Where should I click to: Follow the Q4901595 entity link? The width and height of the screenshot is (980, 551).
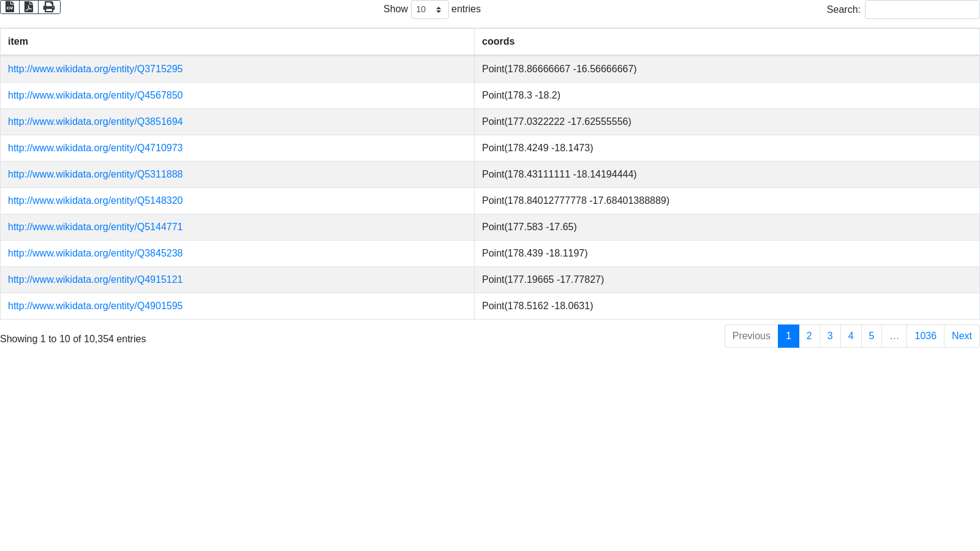tap(95, 306)
